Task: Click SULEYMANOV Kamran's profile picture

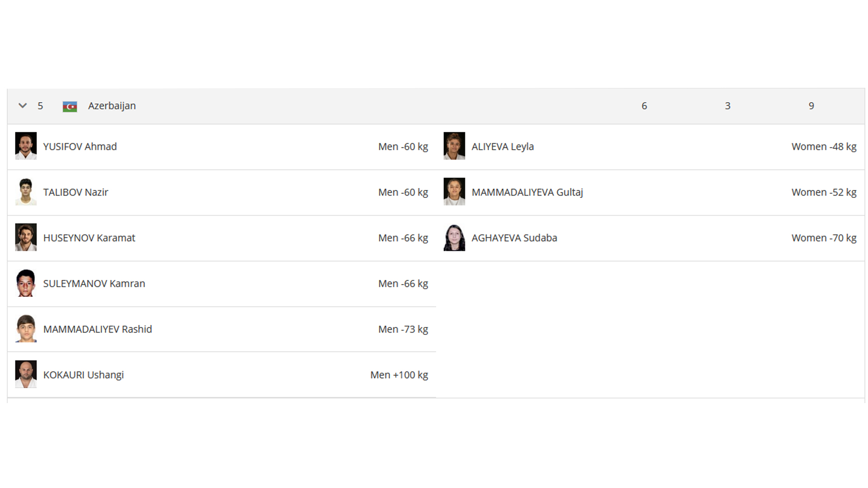Action: [x=26, y=283]
